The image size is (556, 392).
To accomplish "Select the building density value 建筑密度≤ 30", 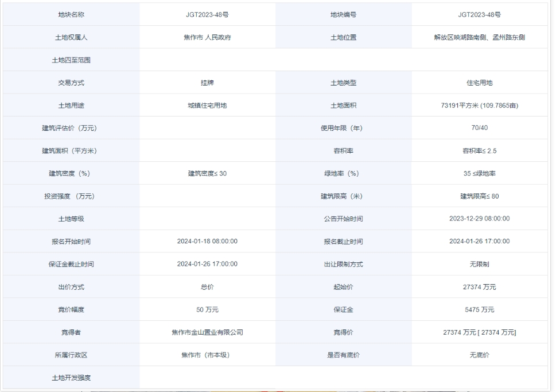I will click(207, 173).
